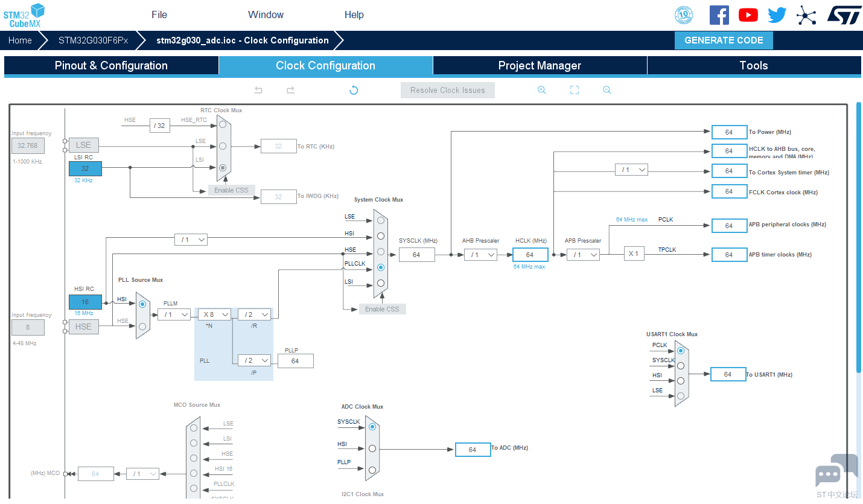Select PLLCLK in the System Clock Mux

coord(381,267)
